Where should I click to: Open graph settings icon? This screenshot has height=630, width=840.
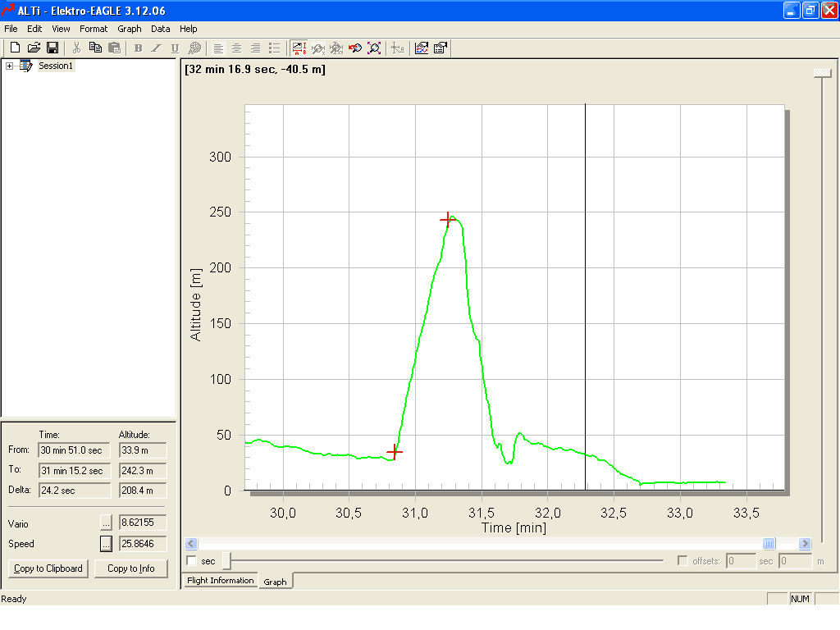(x=422, y=48)
